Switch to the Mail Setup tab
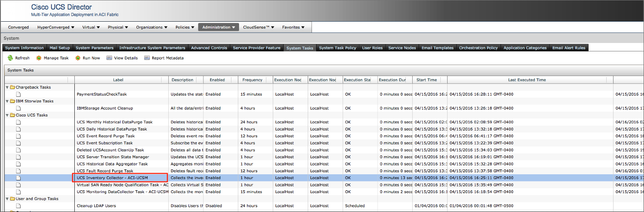The height and width of the screenshot is (212, 644). click(60, 48)
